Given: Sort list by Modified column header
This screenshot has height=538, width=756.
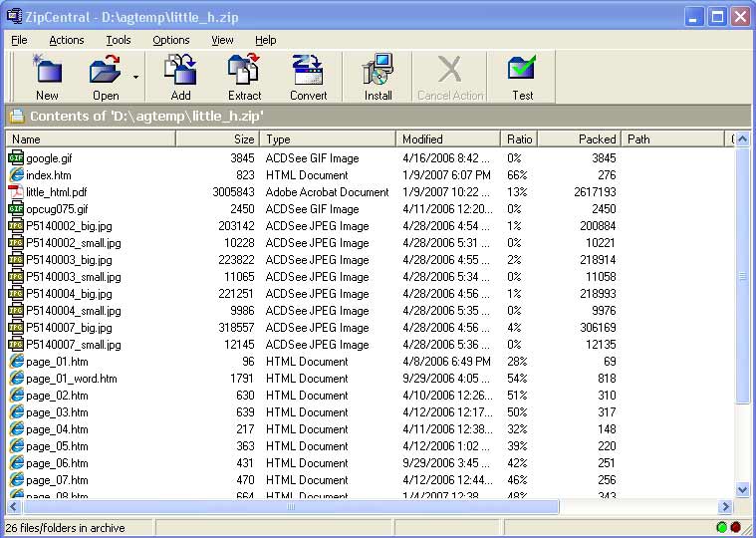Looking at the screenshot, I should [x=448, y=139].
